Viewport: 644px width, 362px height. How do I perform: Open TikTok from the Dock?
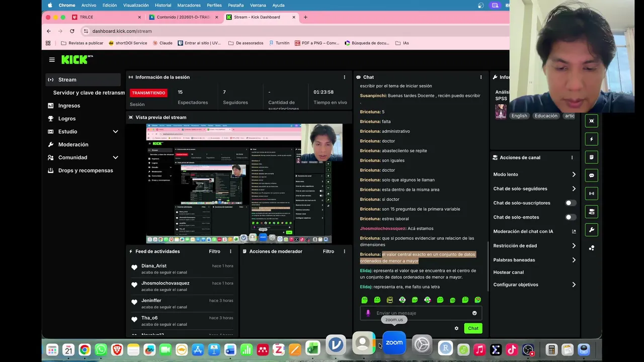512,349
